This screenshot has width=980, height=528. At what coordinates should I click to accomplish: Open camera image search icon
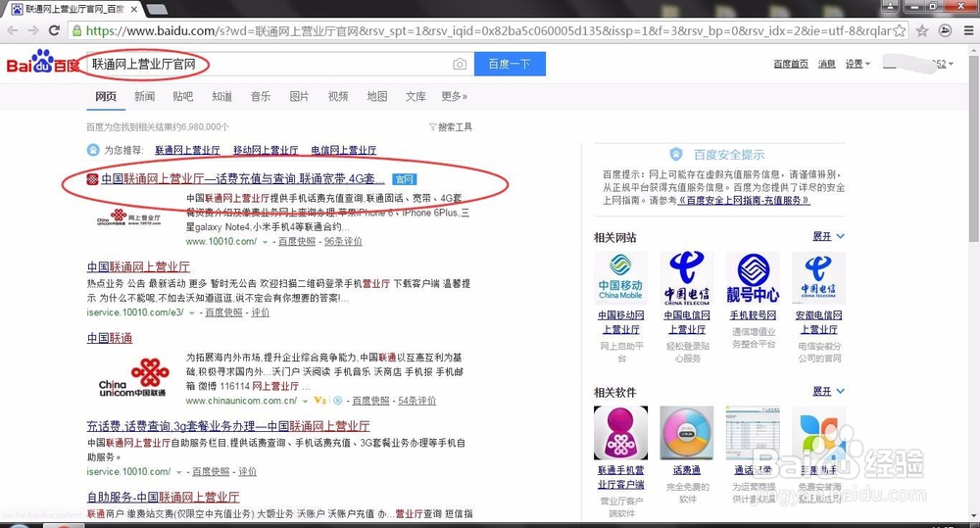(460, 64)
